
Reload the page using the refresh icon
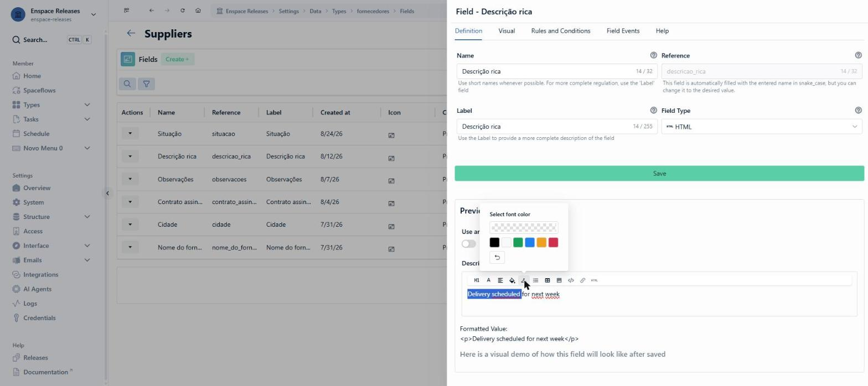click(183, 11)
